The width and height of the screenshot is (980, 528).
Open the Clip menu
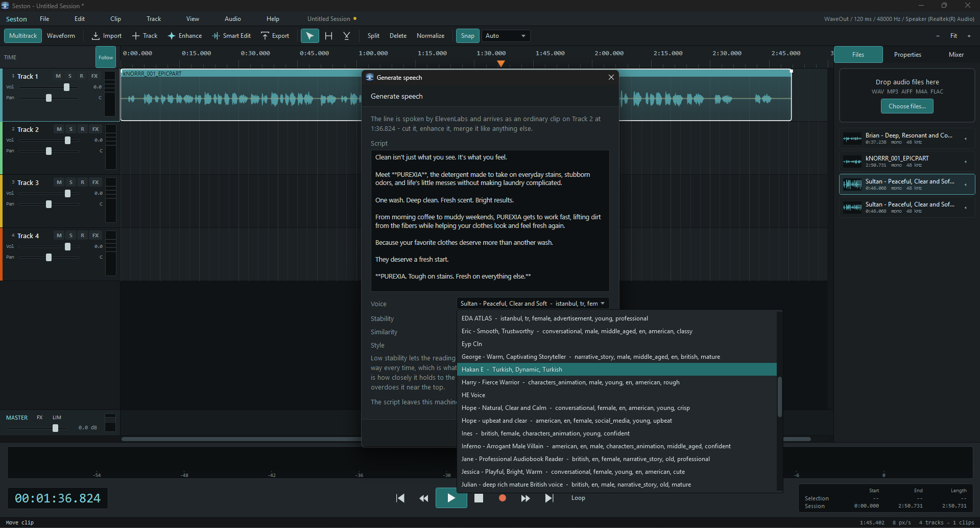coord(115,19)
